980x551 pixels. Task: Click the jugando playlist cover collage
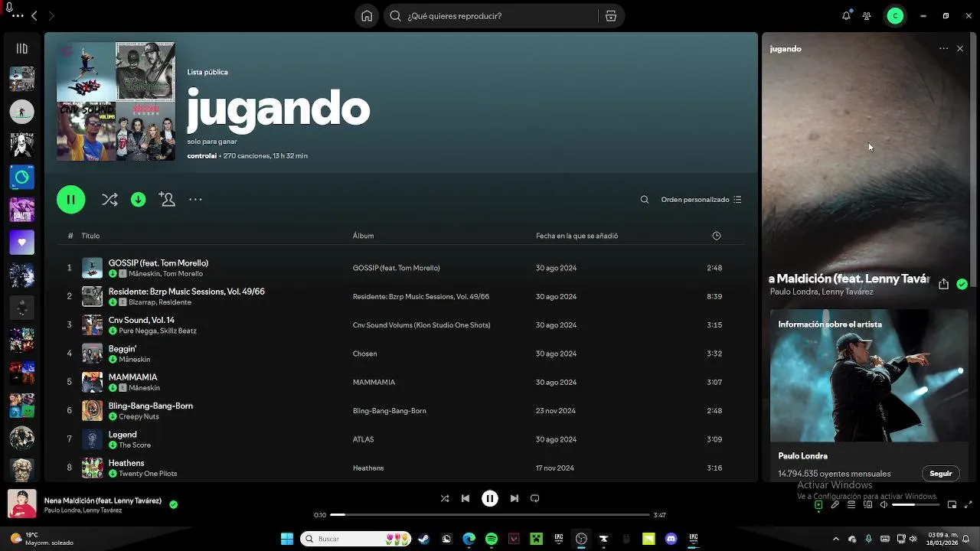point(116,102)
